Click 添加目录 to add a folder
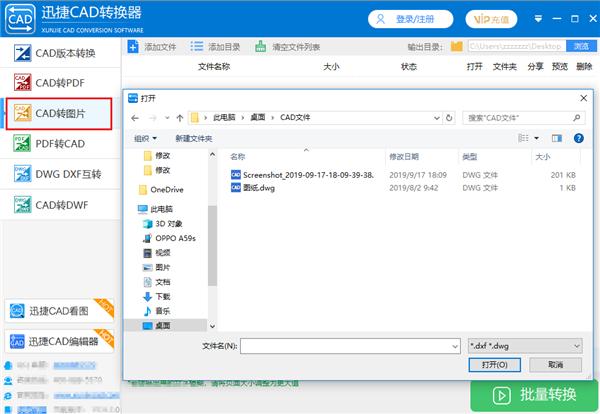 click(x=215, y=47)
